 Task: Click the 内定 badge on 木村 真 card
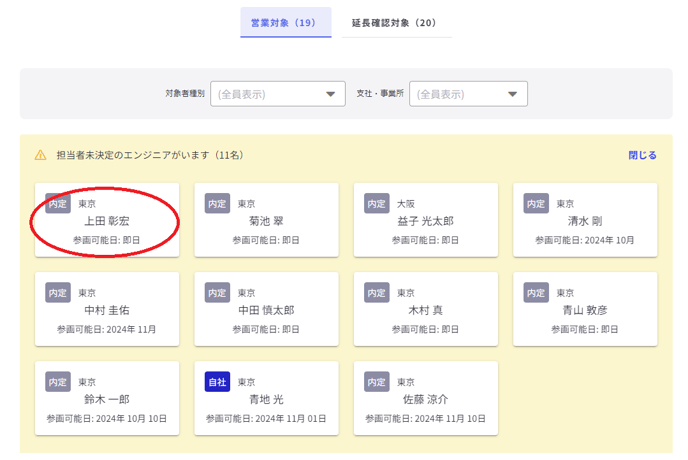click(x=377, y=293)
